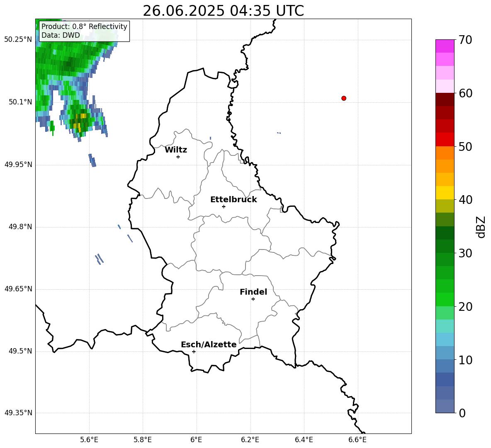Click the Product: 0.8° Reflectivity text

(x=84, y=27)
